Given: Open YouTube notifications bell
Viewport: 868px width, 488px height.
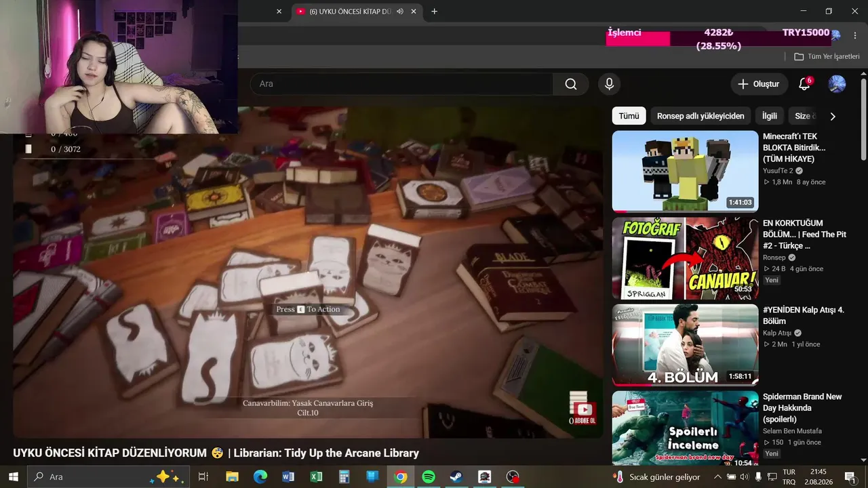Looking at the screenshot, I should coord(804,84).
